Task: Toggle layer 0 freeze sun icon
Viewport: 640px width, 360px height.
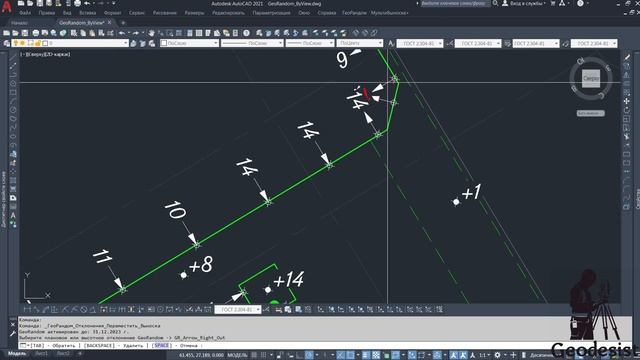Action: [23, 43]
